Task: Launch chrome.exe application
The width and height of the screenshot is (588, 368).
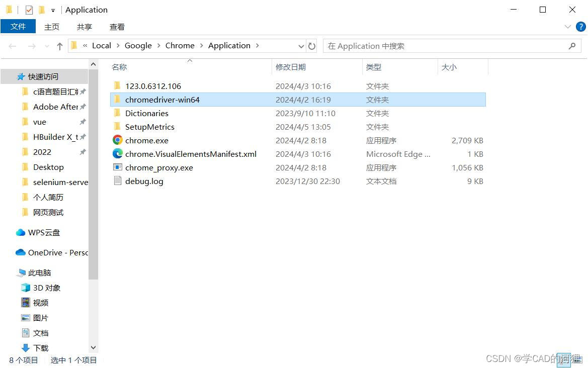Action: click(x=146, y=140)
